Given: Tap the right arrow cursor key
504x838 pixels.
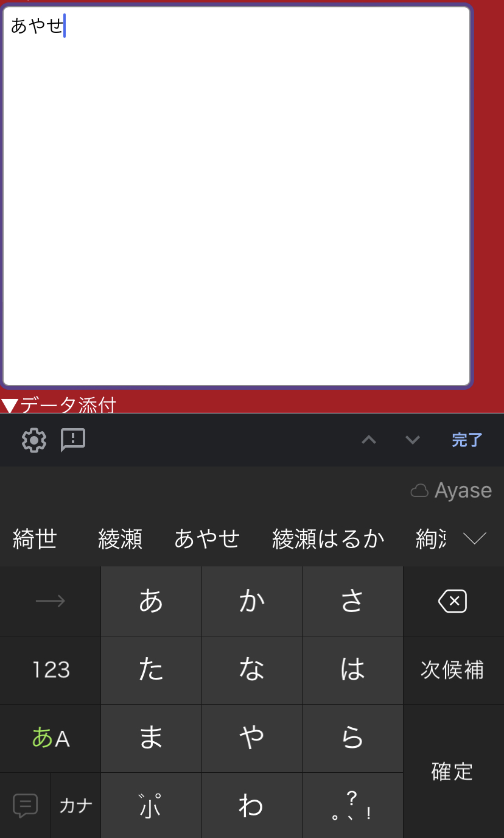Looking at the screenshot, I should click(51, 602).
